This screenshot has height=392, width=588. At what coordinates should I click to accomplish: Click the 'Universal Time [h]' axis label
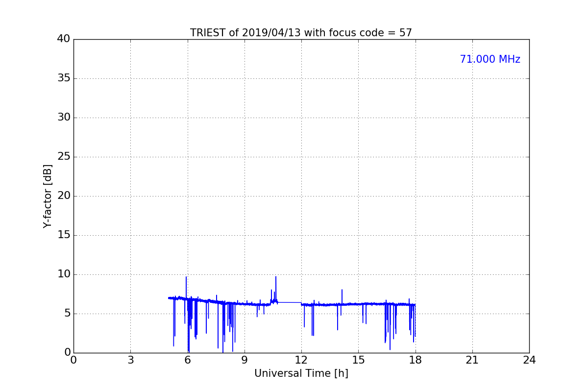301,373
